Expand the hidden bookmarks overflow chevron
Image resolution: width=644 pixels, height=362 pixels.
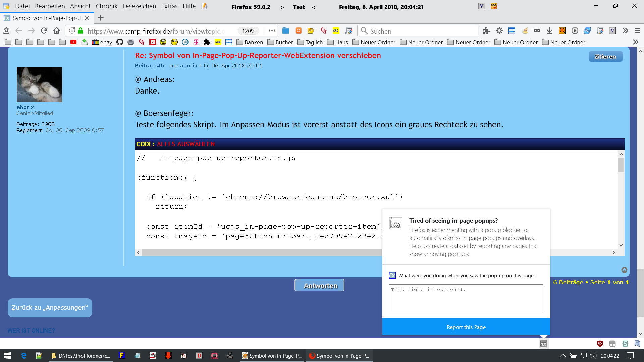[x=636, y=42]
